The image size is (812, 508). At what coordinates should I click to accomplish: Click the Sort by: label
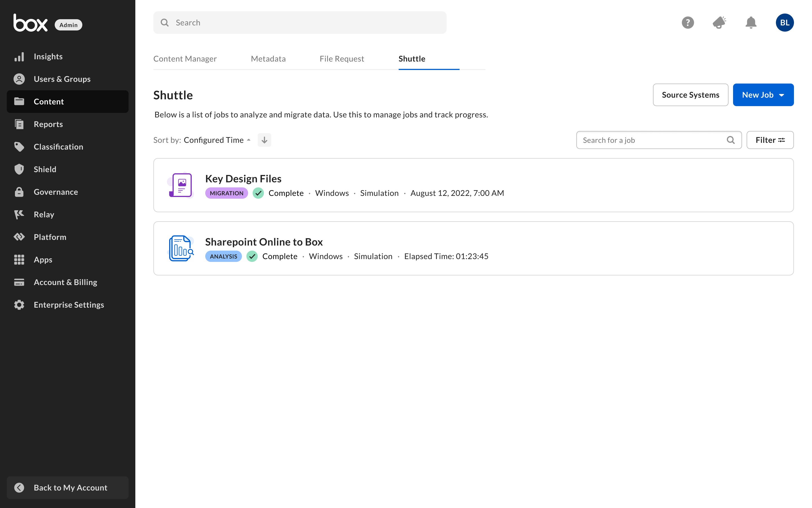coord(167,140)
